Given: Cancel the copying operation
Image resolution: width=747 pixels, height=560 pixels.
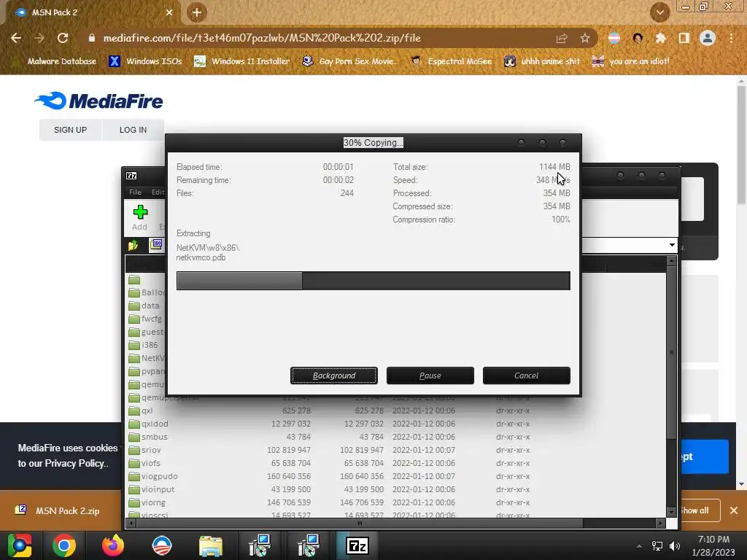Looking at the screenshot, I should pyautogui.click(x=527, y=376).
